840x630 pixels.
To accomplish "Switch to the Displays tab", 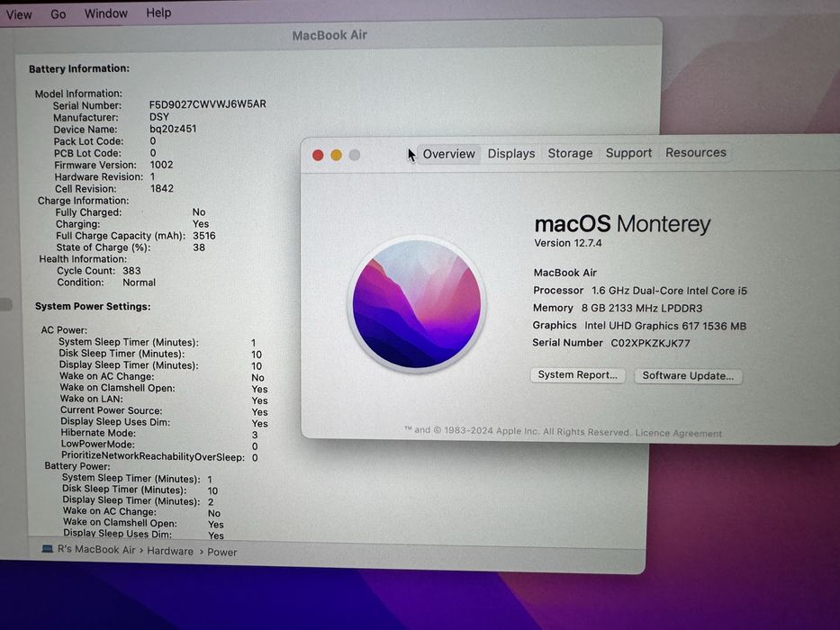I will click(511, 154).
